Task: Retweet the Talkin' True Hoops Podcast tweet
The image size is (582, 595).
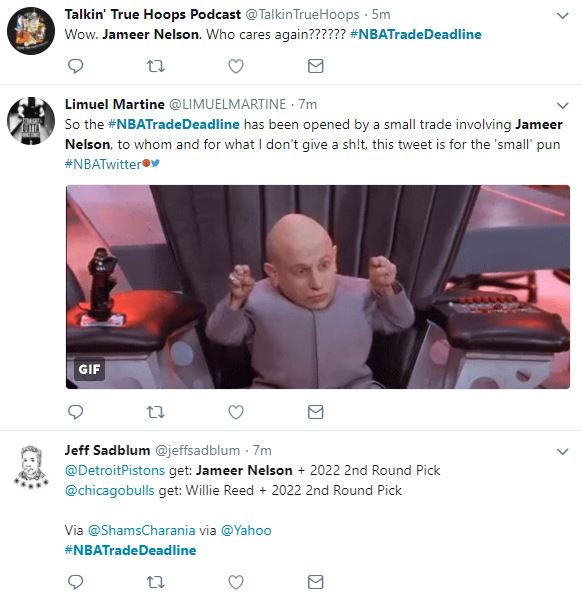Action: pos(156,66)
